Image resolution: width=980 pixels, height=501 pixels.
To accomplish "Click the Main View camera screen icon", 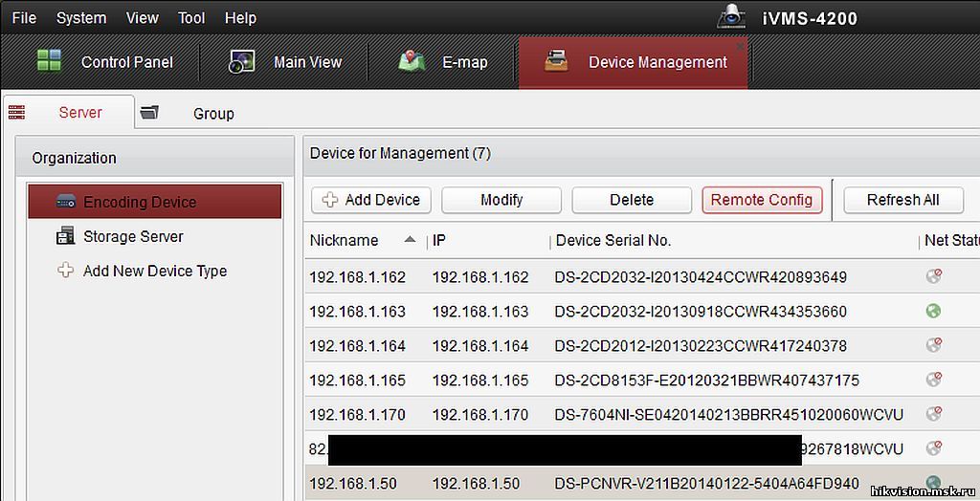I will [x=241, y=62].
